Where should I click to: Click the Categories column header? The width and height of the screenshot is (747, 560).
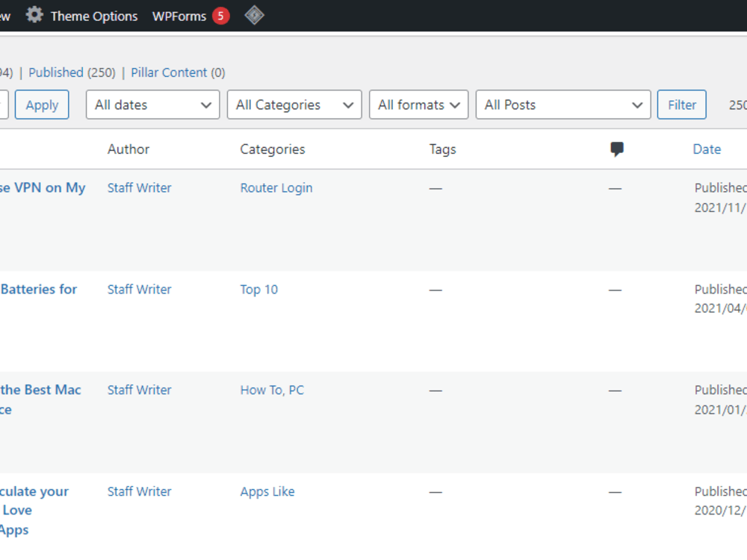click(273, 149)
